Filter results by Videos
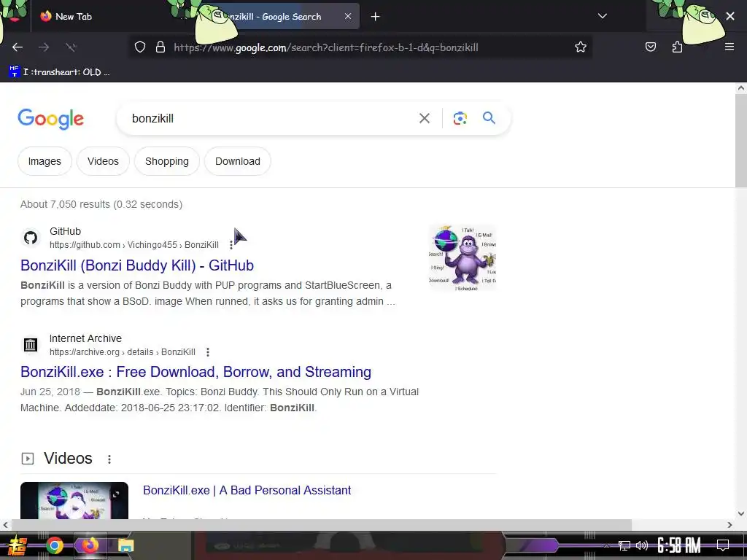This screenshot has width=747, height=560. click(x=103, y=161)
